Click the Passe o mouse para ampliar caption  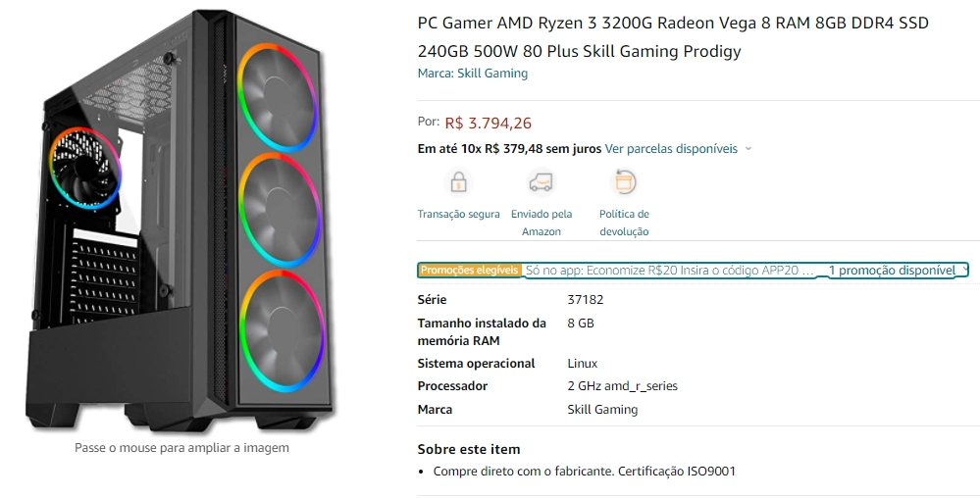(x=181, y=448)
